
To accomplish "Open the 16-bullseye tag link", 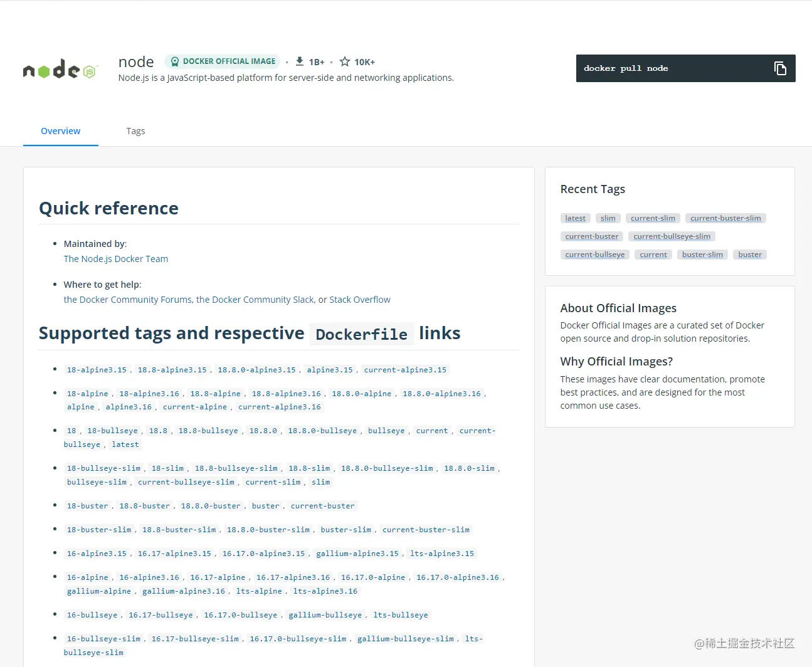I will 92,615.
